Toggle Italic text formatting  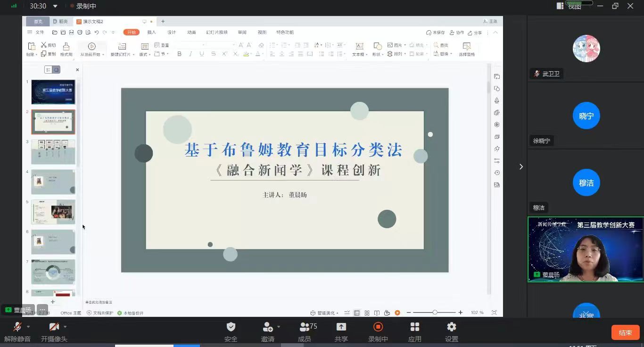(190, 54)
